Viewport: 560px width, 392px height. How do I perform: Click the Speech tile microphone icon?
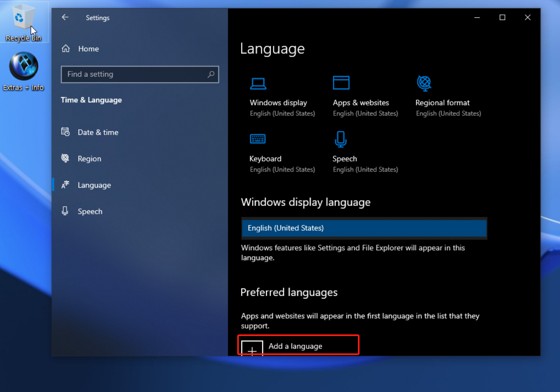pyautogui.click(x=341, y=140)
